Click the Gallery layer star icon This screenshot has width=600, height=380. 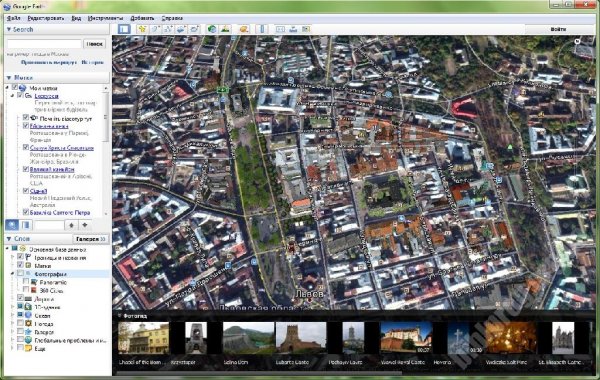coord(29,332)
